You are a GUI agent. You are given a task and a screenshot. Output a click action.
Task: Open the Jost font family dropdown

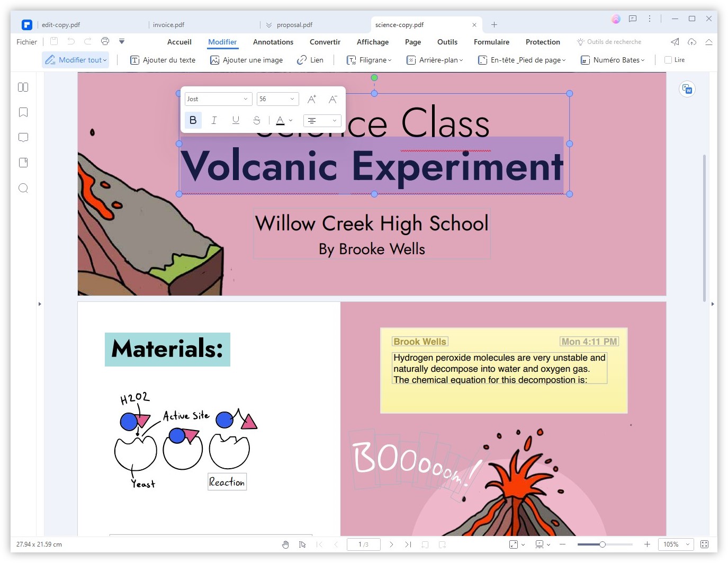[218, 99]
